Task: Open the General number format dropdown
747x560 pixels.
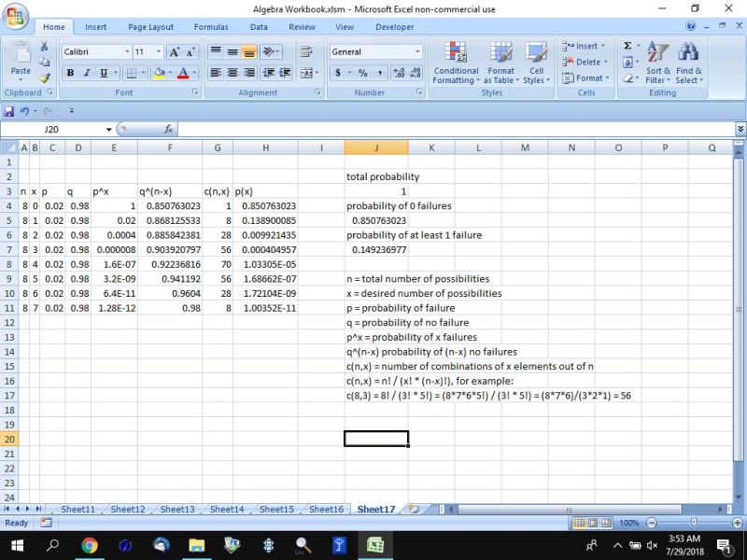Action: click(x=417, y=52)
